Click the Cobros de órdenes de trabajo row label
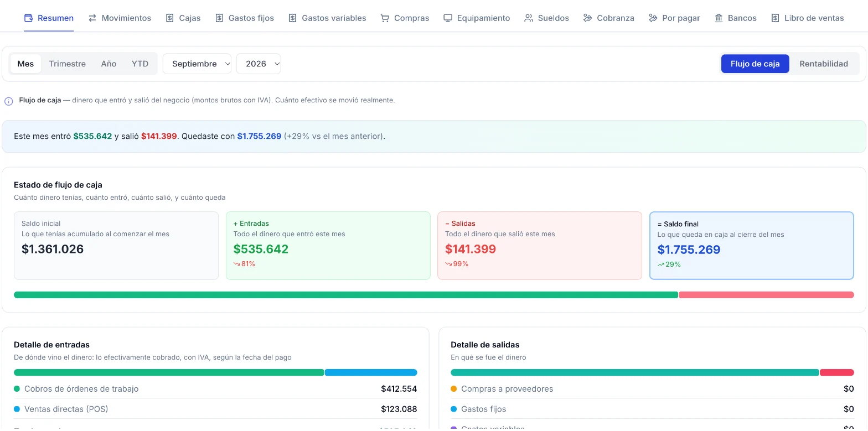The image size is (868, 431). (81, 389)
